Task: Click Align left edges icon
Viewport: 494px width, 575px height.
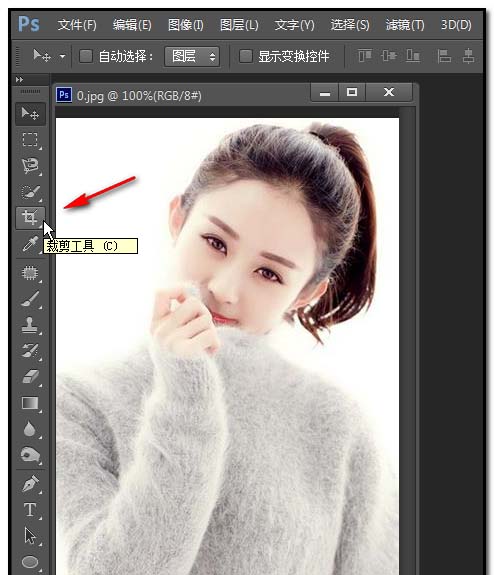Action: 444,56
